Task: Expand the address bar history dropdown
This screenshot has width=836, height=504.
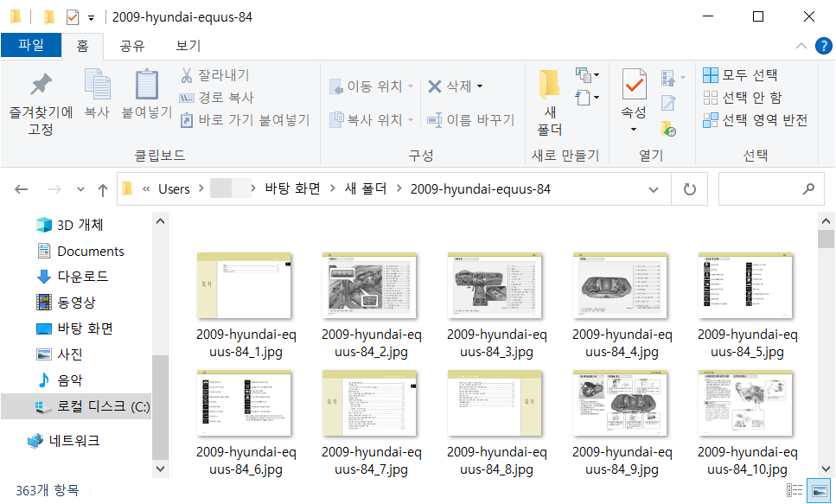Action: click(x=653, y=189)
